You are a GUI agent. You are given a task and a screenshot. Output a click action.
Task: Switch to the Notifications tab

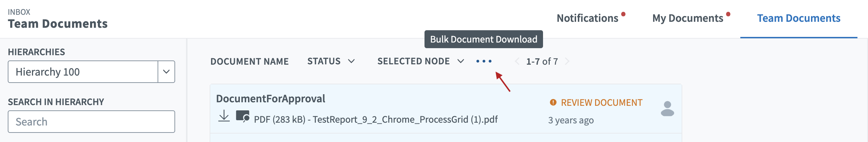pos(587,18)
